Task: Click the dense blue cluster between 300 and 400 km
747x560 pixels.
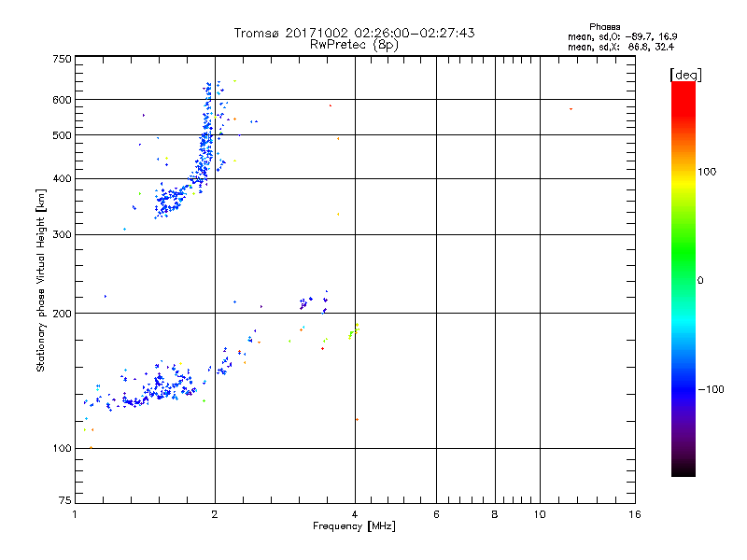Action: (169, 200)
